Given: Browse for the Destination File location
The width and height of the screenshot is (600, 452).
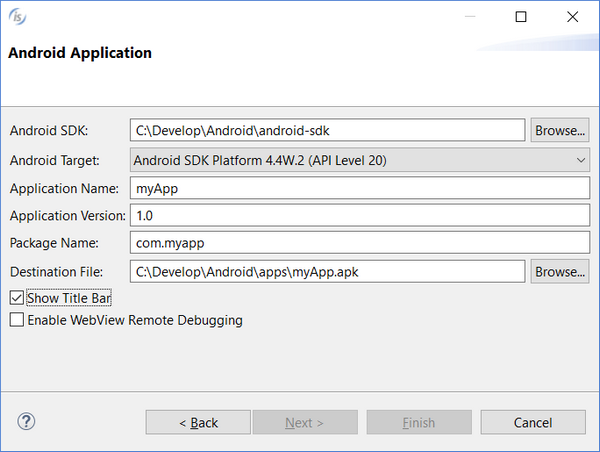Looking at the screenshot, I should pyautogui.click(x=559, y=271).
